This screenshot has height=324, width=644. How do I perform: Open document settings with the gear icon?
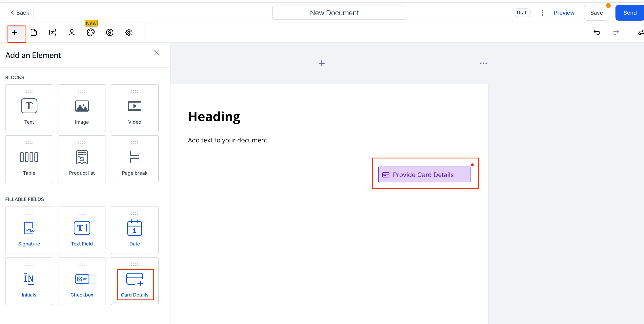(x=129, y=32)
